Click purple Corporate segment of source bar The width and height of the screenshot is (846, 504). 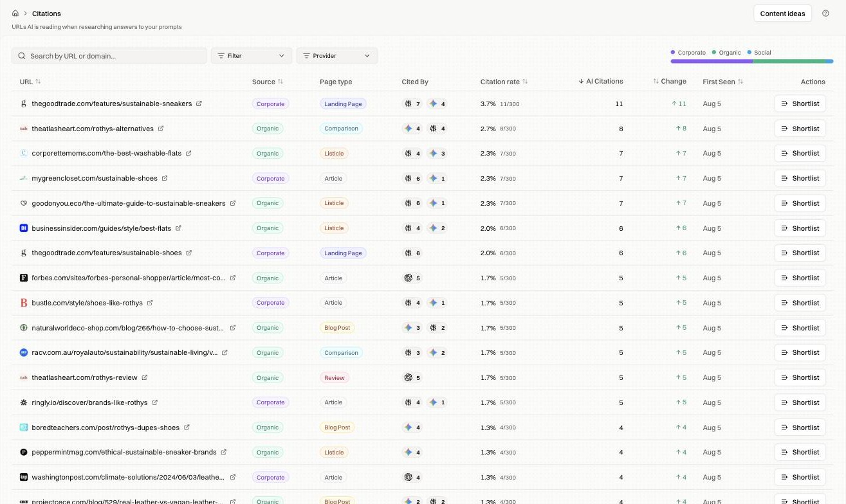tap(712, 61)
